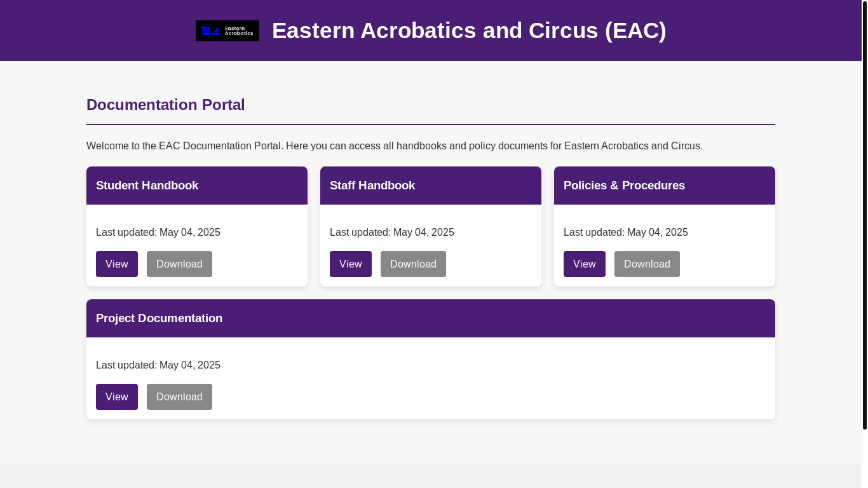The height and width of the screenshot is (488, 868).
Task: Click the Staff Handbook card header
Action: point(431,186)
